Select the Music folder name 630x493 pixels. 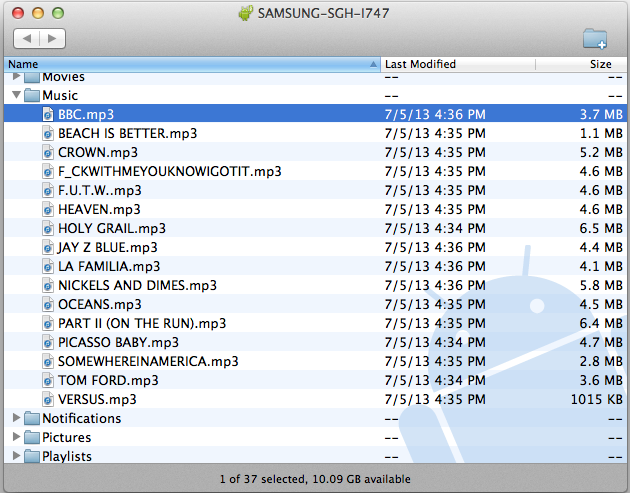(60, 95)
